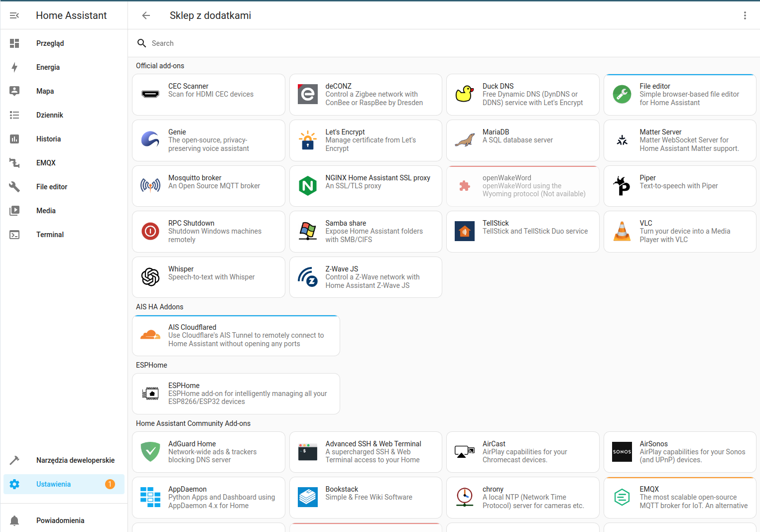The height and width of the screenshot is (532, 760).
Task: Click the chrony clock icon
Action: 465,497
